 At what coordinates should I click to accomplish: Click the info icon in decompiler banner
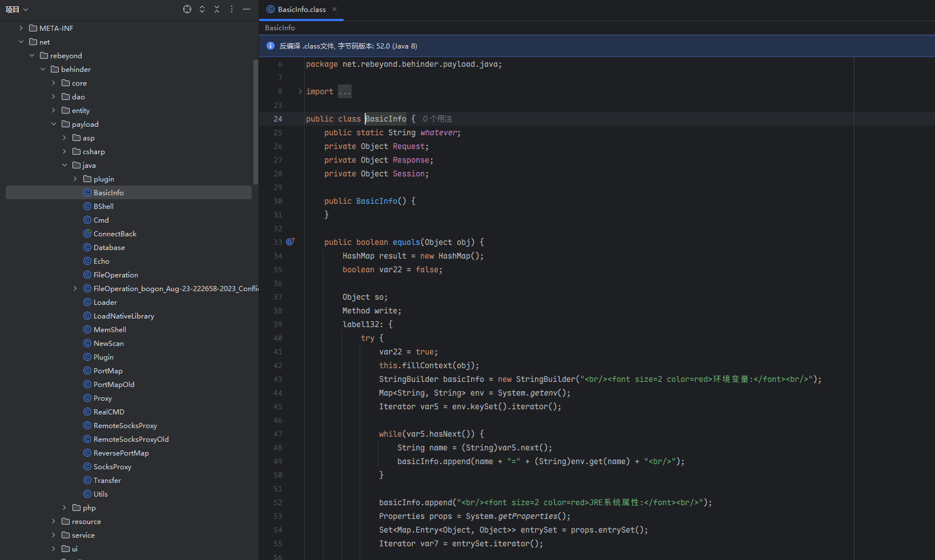271,46
